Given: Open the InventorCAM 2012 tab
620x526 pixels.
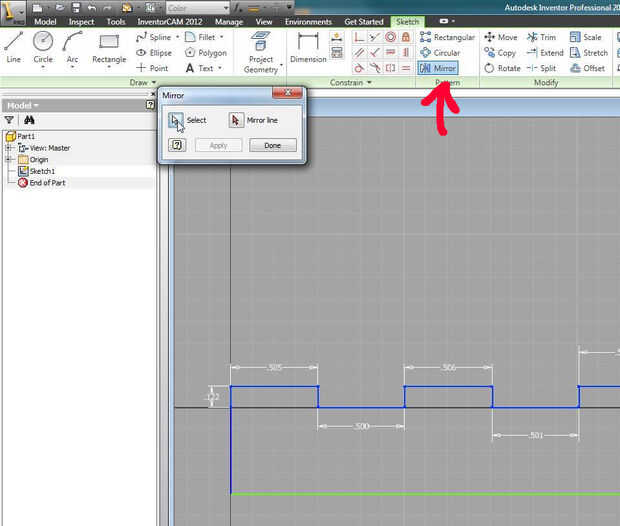Looking at the screenshot, I should click(170, 22).
